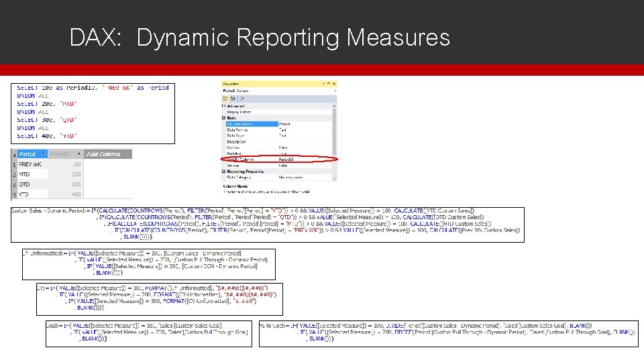Click the % to Goal measure code box
This screenshot has width=644, height=362.
449,334
